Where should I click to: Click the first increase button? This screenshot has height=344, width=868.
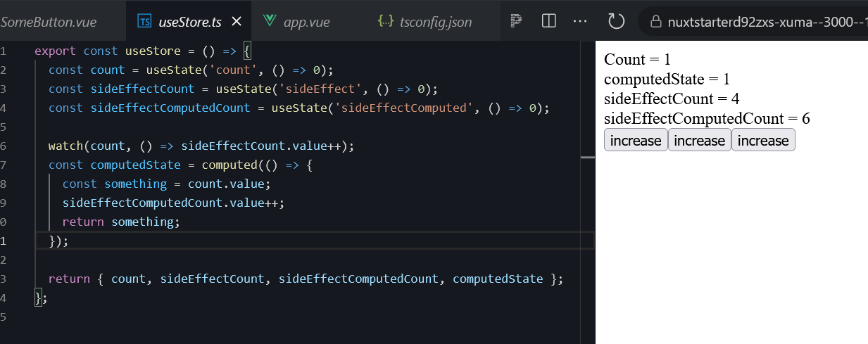(636, 140)
